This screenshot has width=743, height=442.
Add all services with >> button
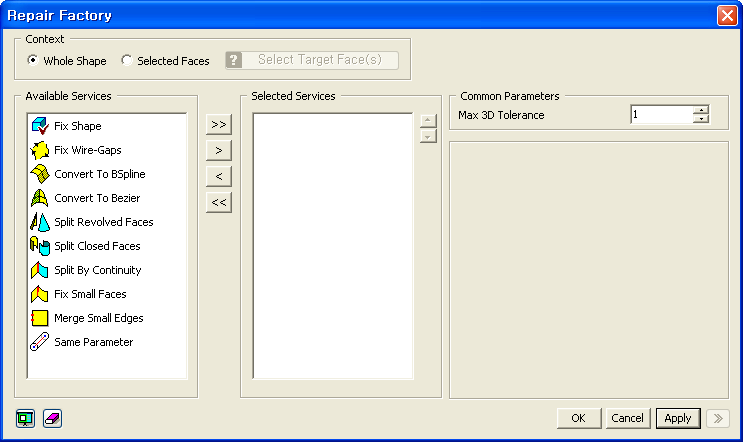(218, 125)
